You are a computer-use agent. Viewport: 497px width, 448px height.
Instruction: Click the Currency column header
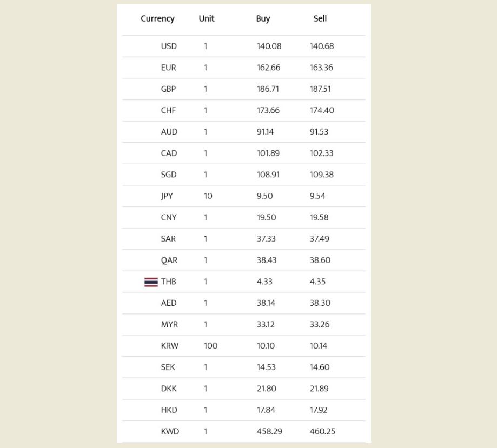(x=157, y=18)
